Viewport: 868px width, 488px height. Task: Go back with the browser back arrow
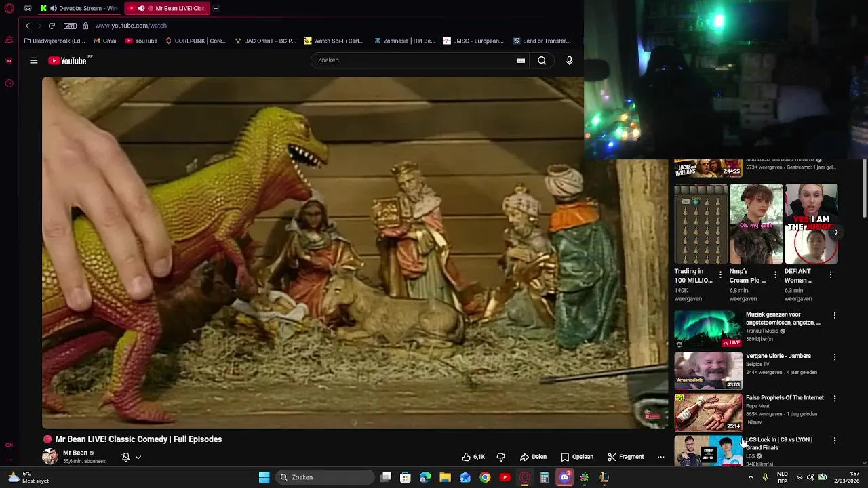click(27, 26)
